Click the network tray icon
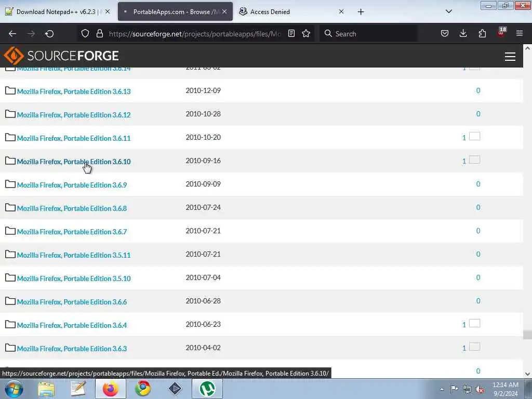Screen dimensions: 532x399 [x=467, y=389]
